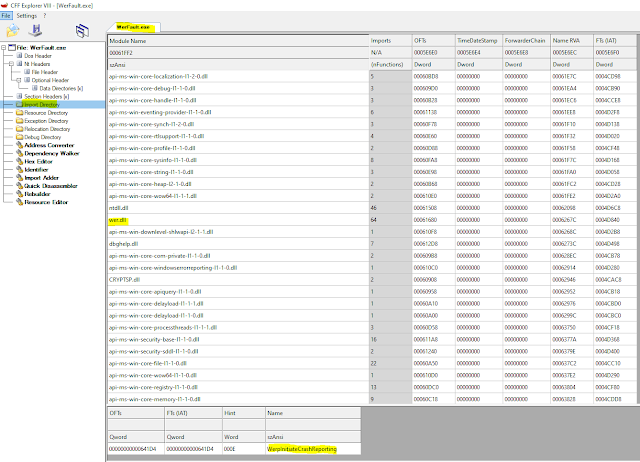Image resolution: width=640 pixels, height=462 pixels.
Task: Open the Rebuilder tool
Action: (x=37, y=194)
